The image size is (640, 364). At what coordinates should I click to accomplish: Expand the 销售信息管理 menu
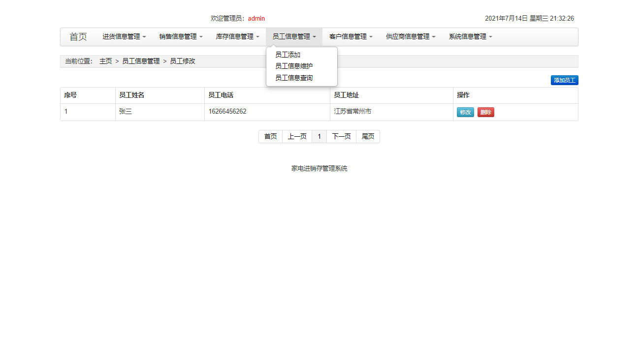coord(181,36)
